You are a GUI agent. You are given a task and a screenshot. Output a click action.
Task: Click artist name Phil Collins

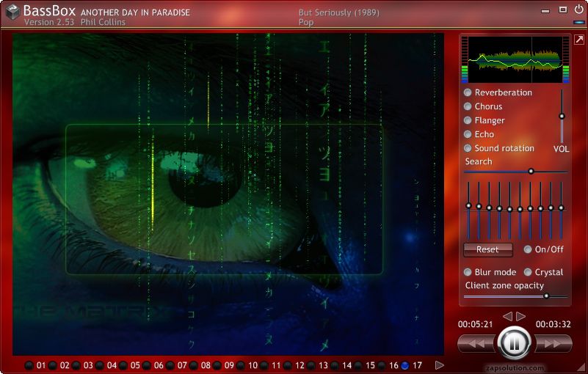(x=103, y=22)
